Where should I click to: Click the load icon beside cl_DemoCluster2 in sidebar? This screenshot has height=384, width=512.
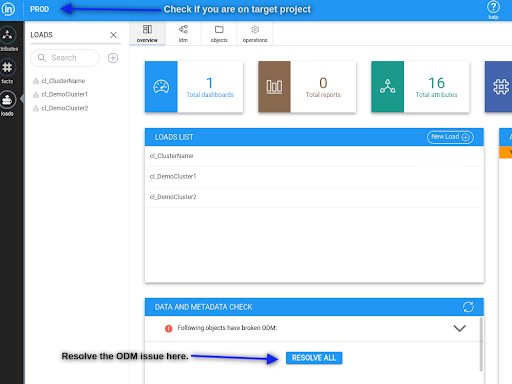click(36, 108)
